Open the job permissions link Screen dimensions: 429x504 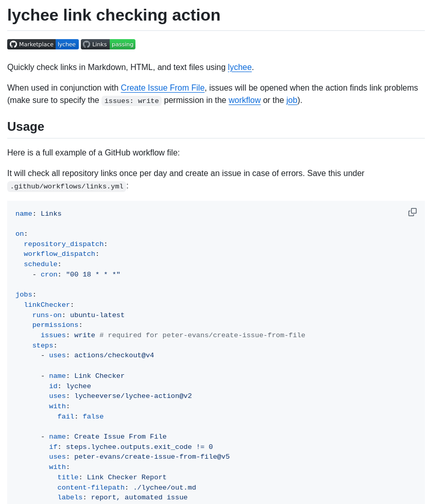pos(291,100)
